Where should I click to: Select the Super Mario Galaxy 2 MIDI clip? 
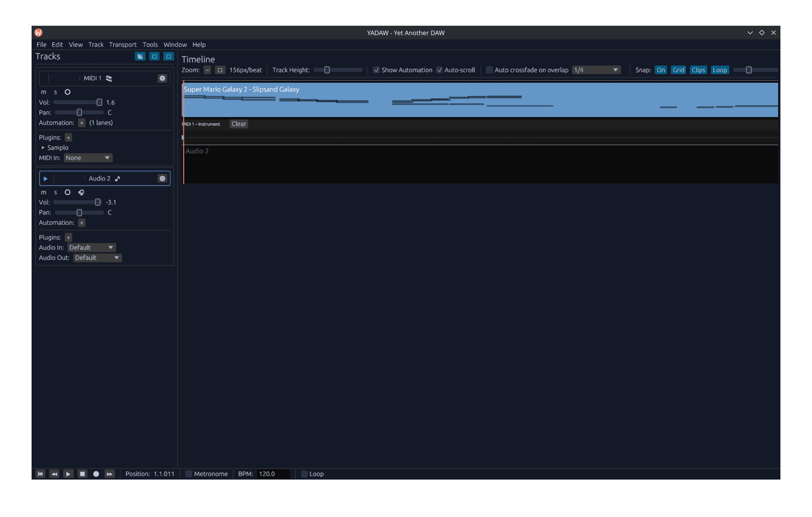click(480, 100)
